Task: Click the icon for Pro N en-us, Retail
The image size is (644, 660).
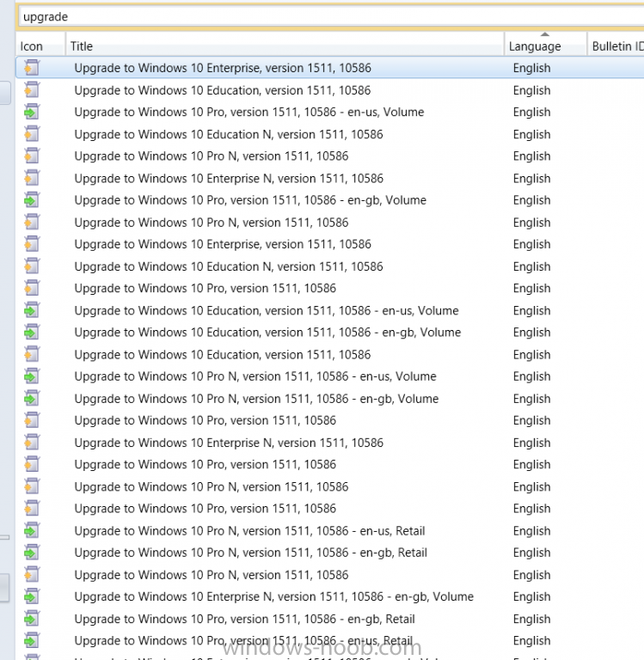Action: (x=32, y=531)
